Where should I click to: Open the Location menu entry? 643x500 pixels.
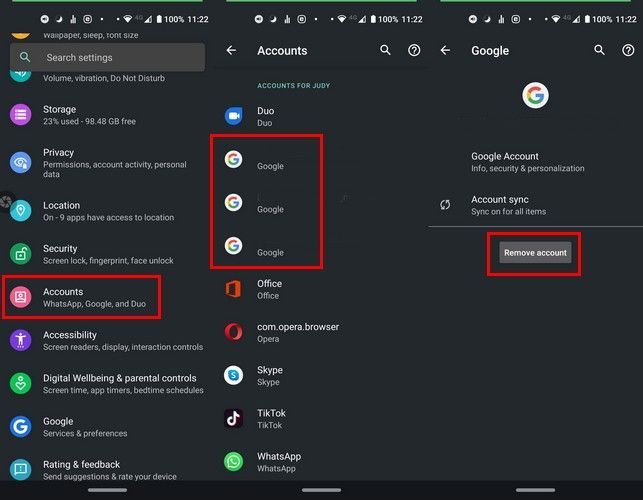point(105,211)
